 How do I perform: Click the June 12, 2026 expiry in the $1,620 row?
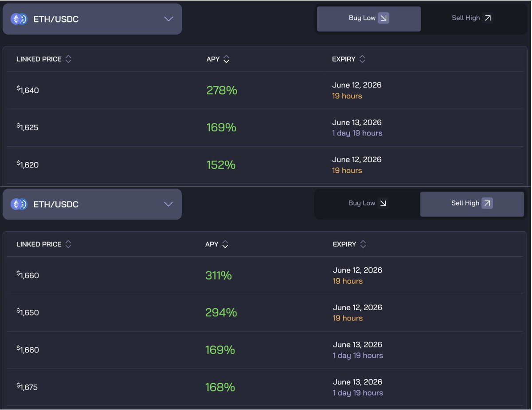click(357, 160)
